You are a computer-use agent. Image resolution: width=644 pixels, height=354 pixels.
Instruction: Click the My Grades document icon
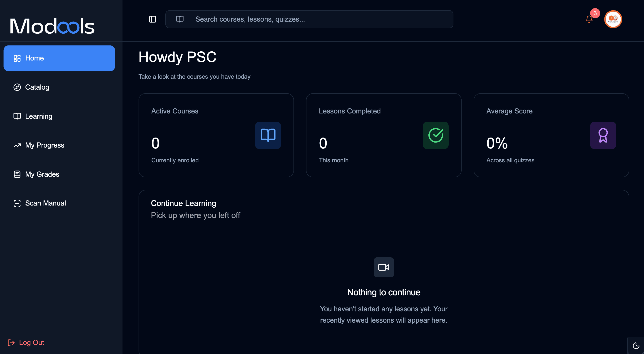point(17,174)
